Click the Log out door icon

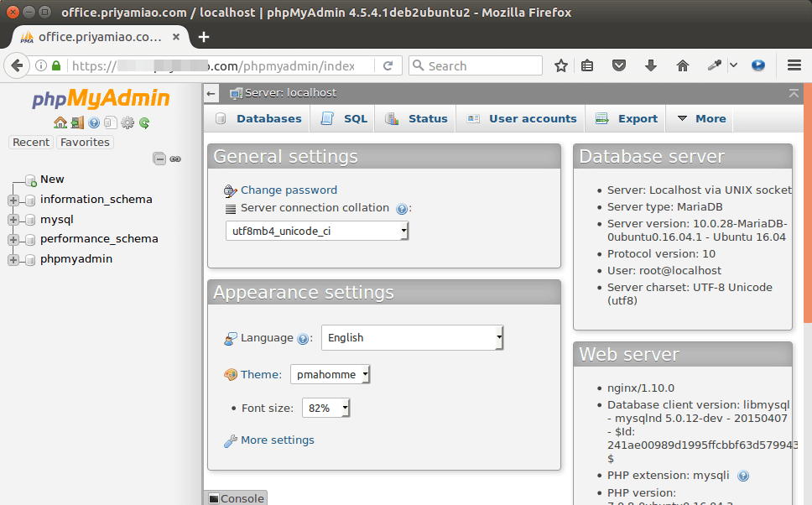tap(77, 122)
